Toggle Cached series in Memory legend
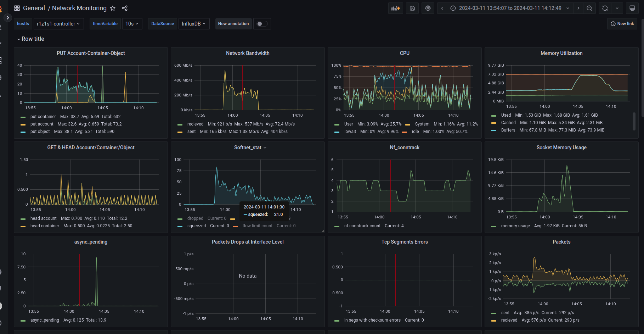The width and height of the screenshot is (644, 334). coord(508,123)
